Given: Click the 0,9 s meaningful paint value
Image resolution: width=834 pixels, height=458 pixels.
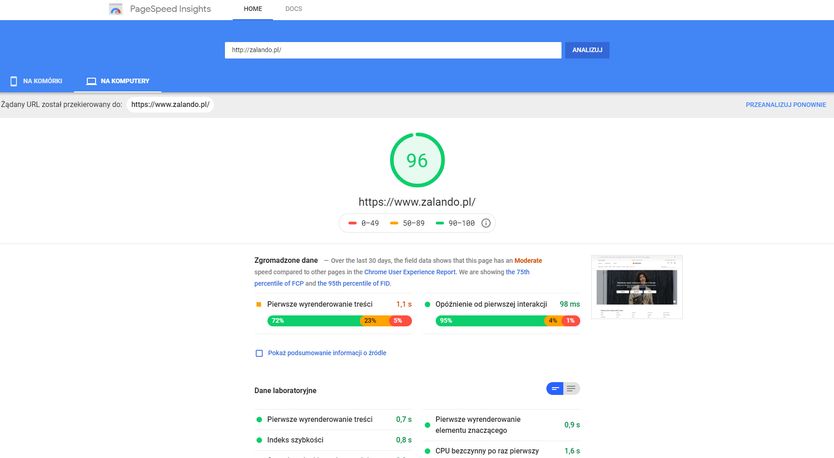Looking at the screenshot, I should click(x=572, y=425).
